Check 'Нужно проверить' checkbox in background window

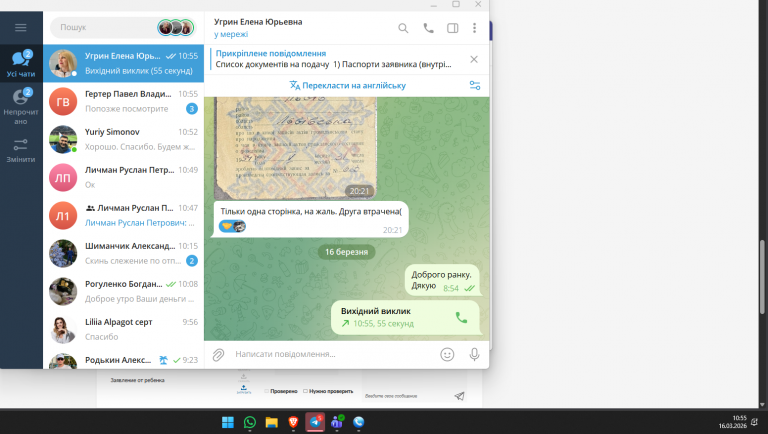click(x=305, y=391)
